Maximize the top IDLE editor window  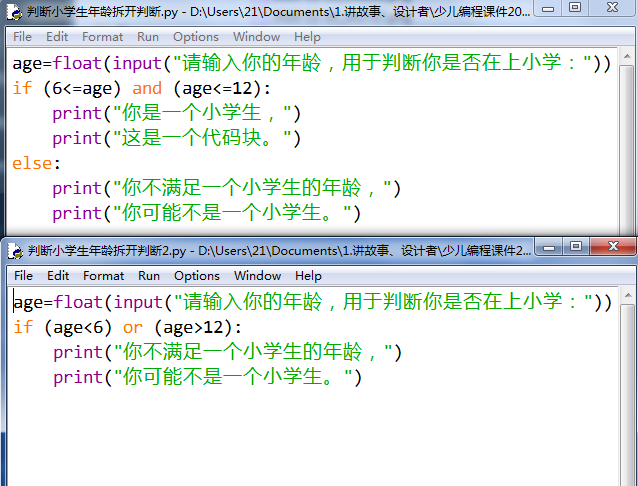point(575,8)
